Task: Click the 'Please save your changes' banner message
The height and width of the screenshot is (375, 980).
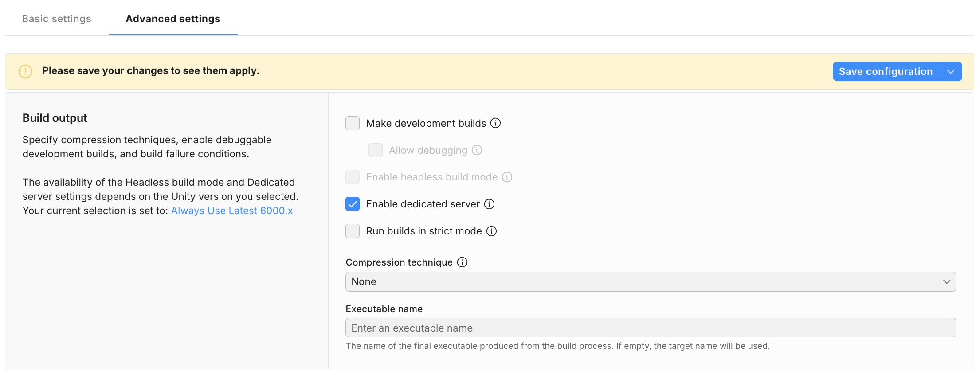Action: 151,71
